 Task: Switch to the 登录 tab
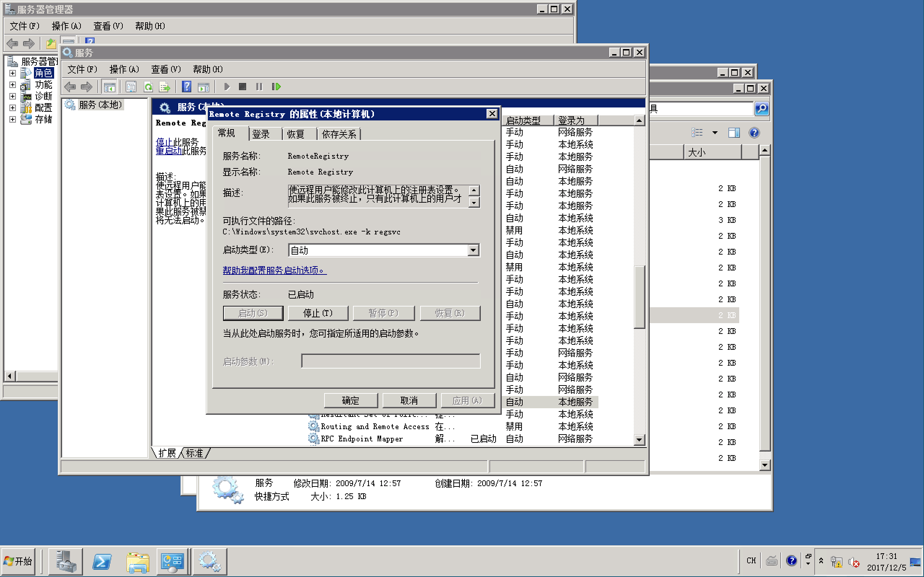click(x=261, y=134)
